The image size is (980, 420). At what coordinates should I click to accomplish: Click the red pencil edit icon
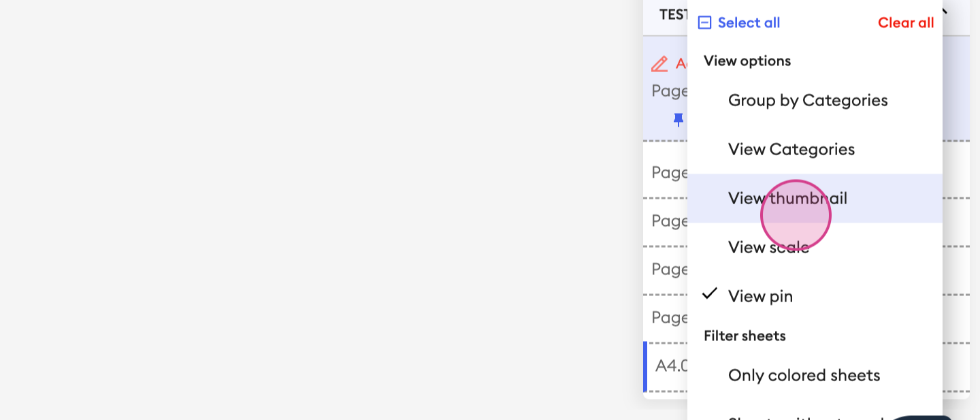(x=659, y=65)
